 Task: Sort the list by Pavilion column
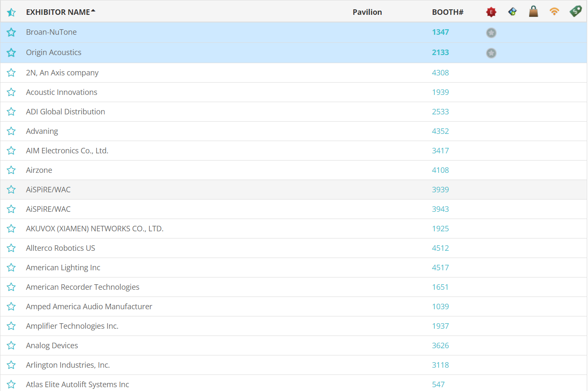point(367,12)
